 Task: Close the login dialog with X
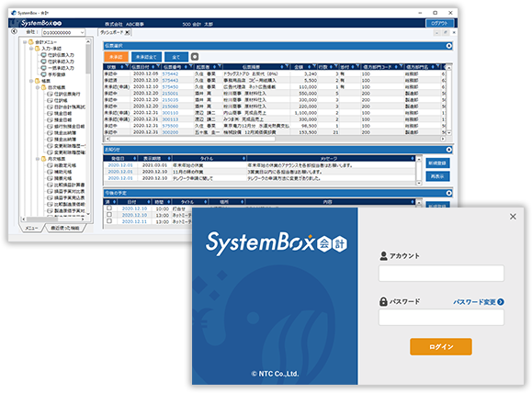pos(513,217)
